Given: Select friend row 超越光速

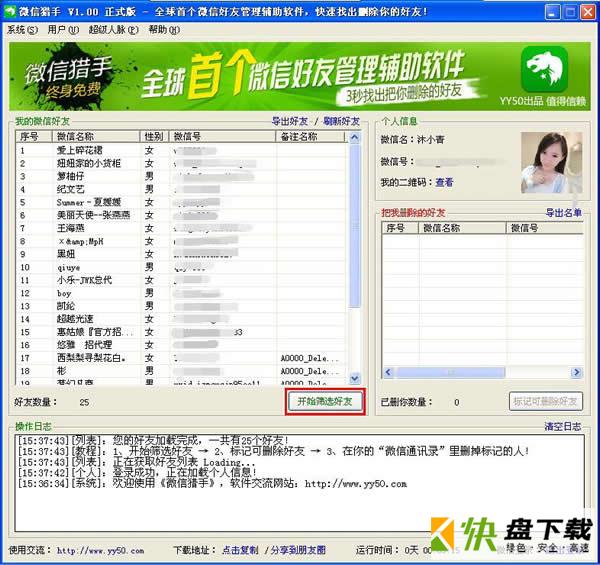Looking at the screenshot, I should (x=181, y=319).
